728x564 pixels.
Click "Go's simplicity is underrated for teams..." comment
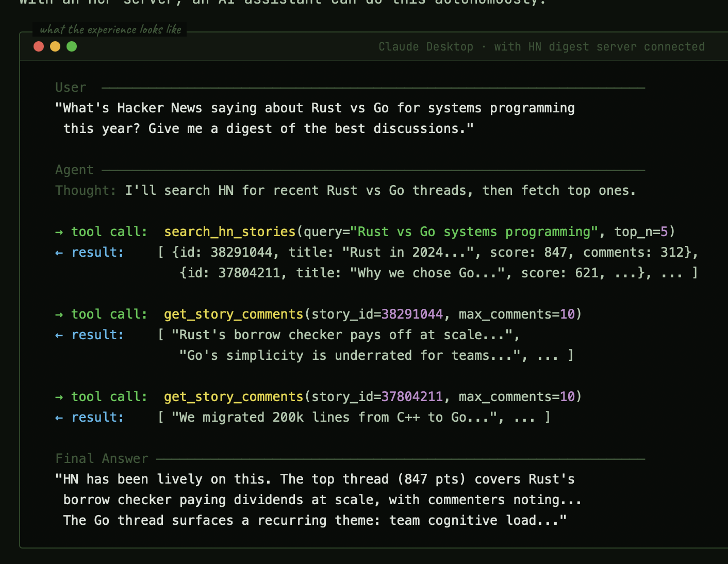[x=350, y=356]
